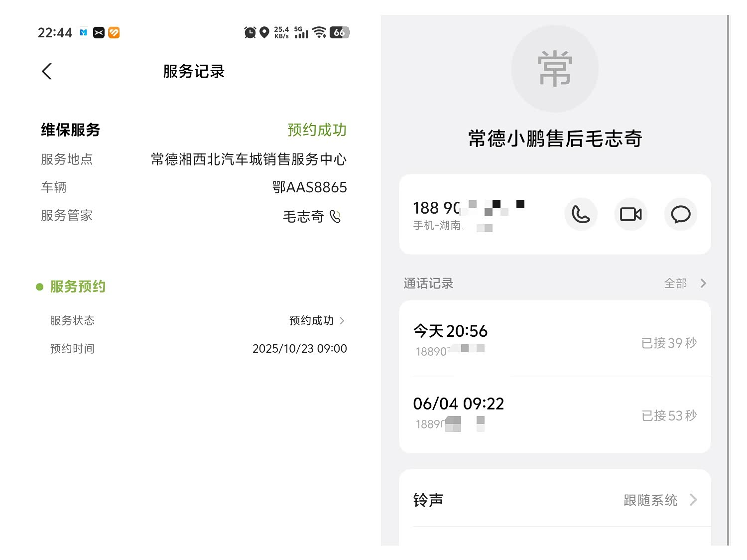
Task: Tap the orange notification icon in status bar
Action: 114,32
